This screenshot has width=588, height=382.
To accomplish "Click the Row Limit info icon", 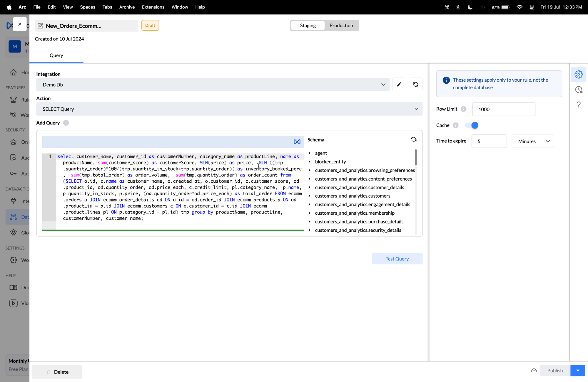I will tap(463, 109).
